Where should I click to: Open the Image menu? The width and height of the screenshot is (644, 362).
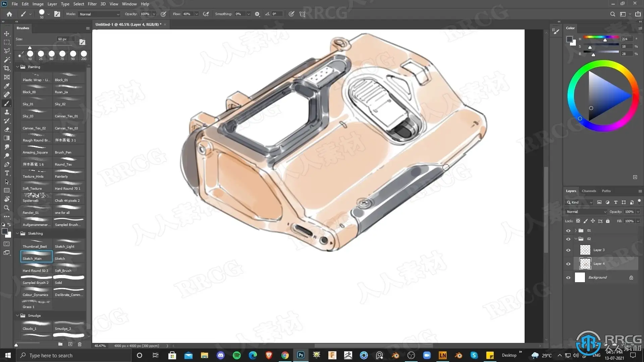(38, 4)
